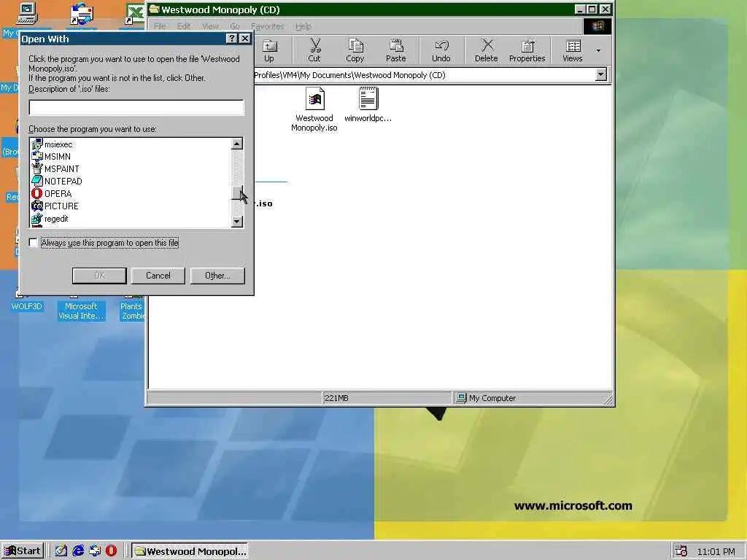
Task: Click the OK button in Open With
Action: 99,276
